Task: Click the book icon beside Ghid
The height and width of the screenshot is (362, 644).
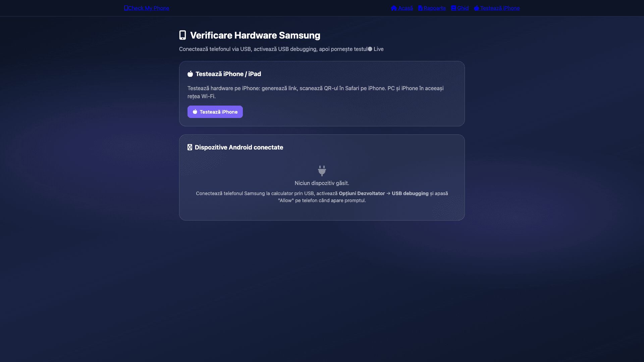Action: pyautogui.click(x=453, y=8)
